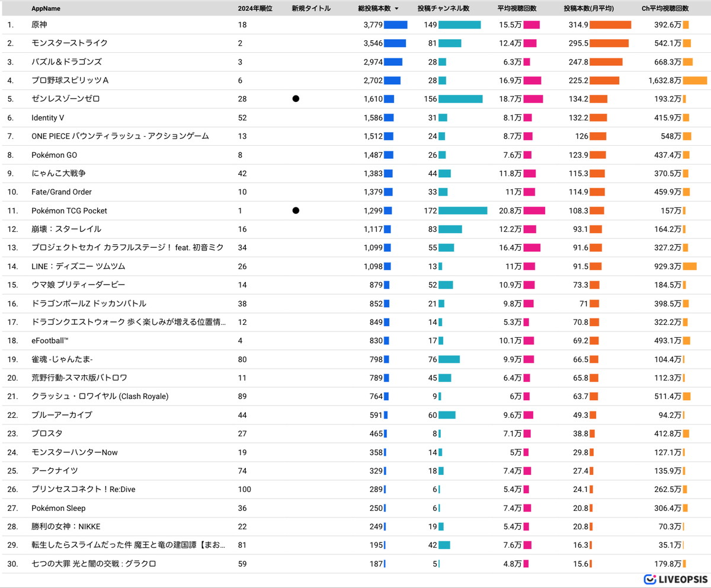Viewport: 711px width, 588px height.
Task: Click the sort arrow beside 総投稿本数
Action: (x=396, y=9)
